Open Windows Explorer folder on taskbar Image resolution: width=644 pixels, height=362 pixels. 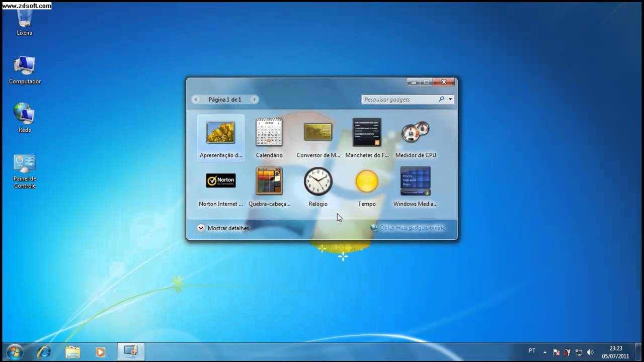[x=72, y=352]
